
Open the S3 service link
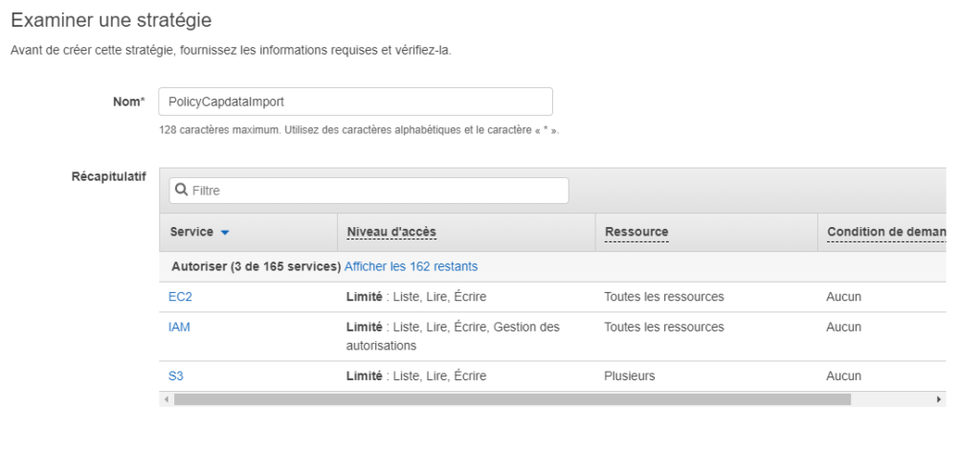click(176, 376)
